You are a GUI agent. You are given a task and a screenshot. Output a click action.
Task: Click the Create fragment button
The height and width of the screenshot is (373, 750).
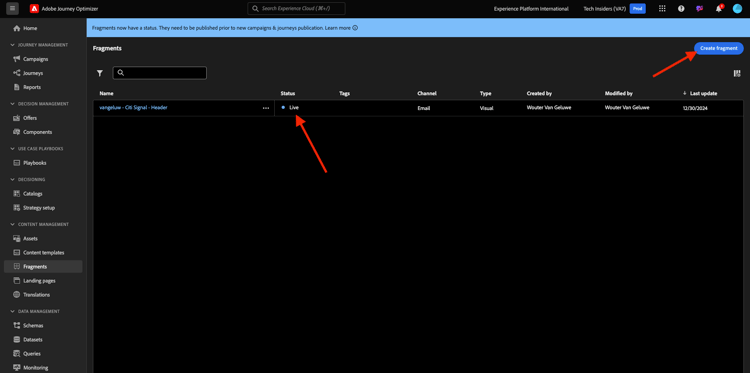719,48
